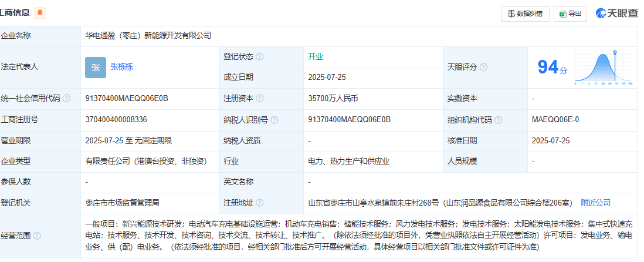The image size is (644, 262).
Task: Click the question icon after 组织机构代码
Action: 498,120
